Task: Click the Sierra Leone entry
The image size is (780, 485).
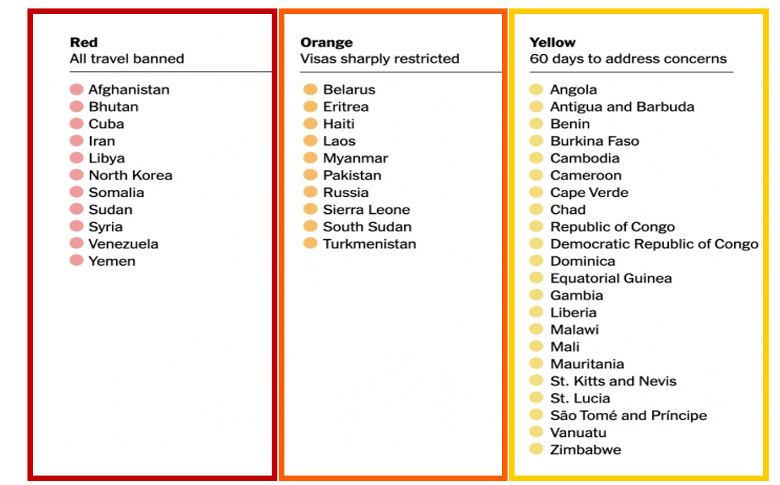Action: tap(366, 210)
